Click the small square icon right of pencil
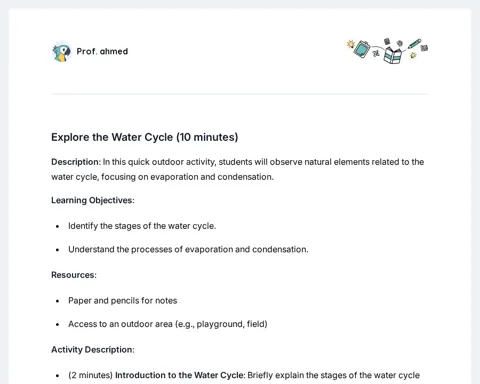Image resolution: width=480 pixels, height=384 pixels. tap(424, 48)
